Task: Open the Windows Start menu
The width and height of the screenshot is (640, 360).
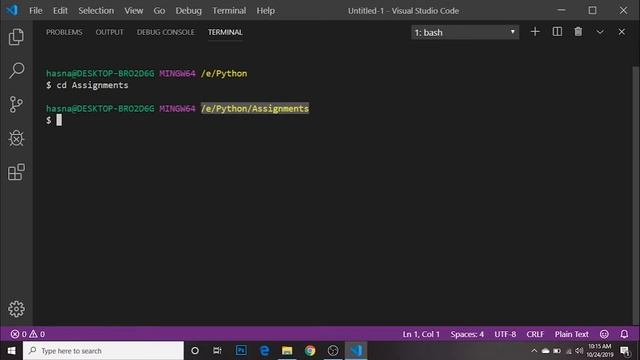Action: point(11,351)
